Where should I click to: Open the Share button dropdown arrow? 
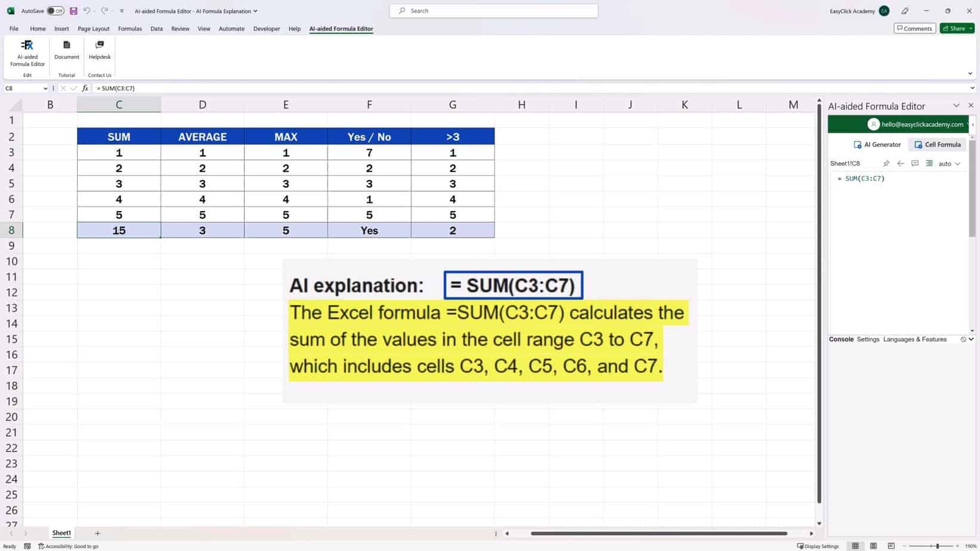970,28
